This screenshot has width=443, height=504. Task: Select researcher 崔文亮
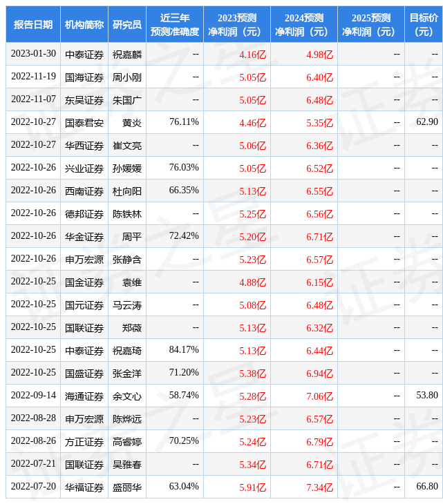coord(127,146)
